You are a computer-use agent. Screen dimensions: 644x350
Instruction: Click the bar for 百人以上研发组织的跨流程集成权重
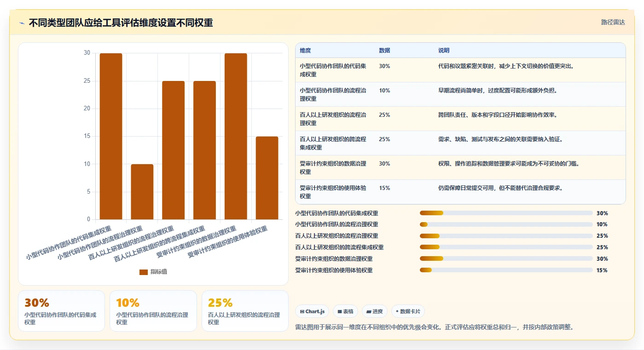(204, 150)
